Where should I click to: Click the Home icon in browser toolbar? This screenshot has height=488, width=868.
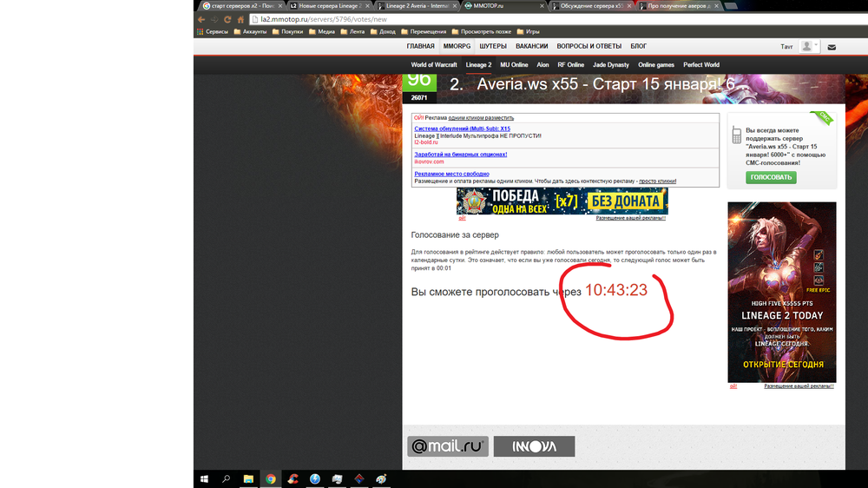[x=240, y=19]
